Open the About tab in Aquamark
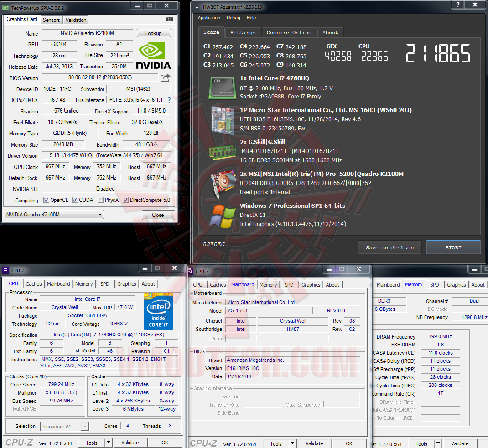Screen dimensions: 488x448 click(330, 33)
